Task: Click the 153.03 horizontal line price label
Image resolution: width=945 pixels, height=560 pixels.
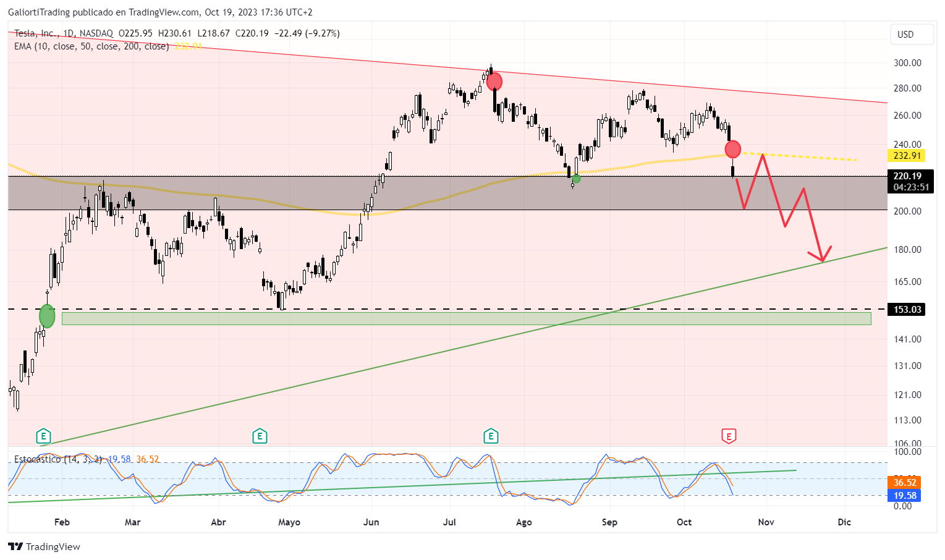Action: (x=906, y=309)
